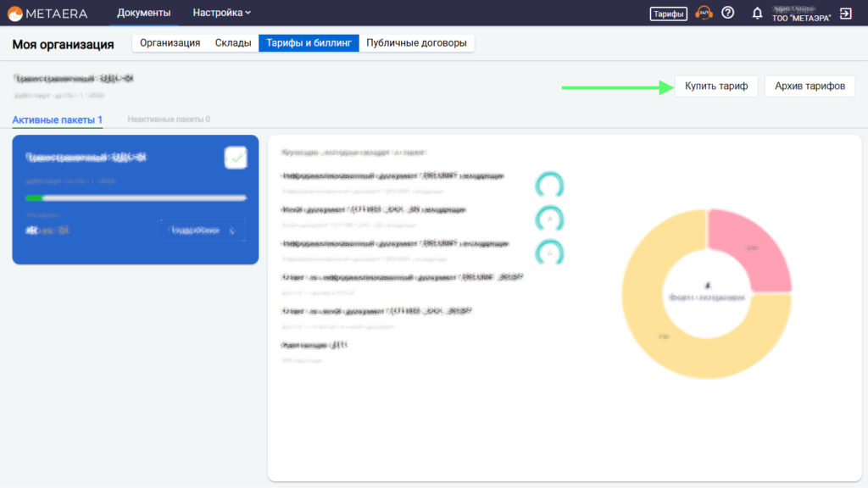Click the progress bar on the tariff card

136,197
